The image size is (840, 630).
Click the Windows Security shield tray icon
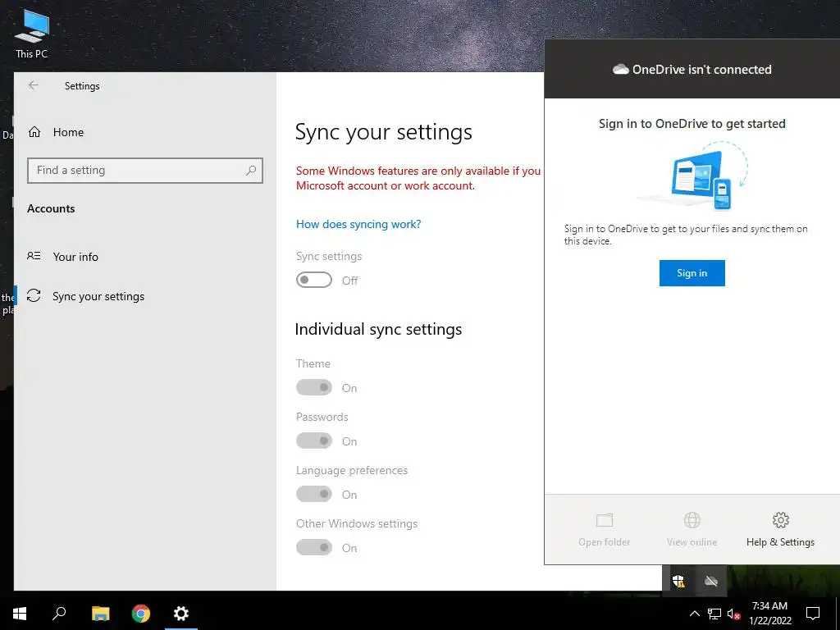[x=678, y=581]
